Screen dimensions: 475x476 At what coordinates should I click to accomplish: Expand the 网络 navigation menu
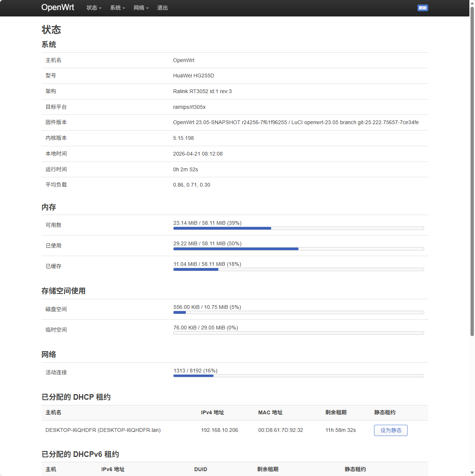(x=141, y=8)
